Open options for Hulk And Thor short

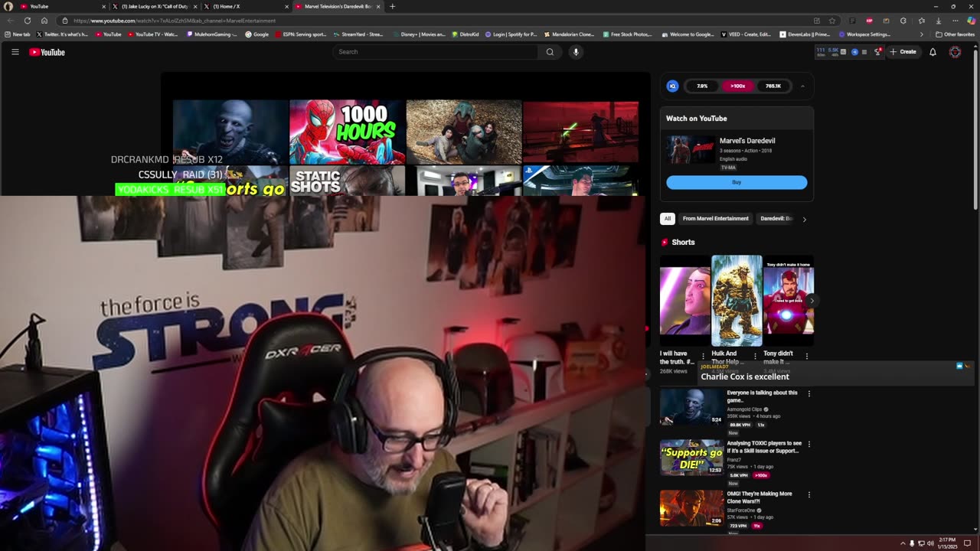coord(755,356)
